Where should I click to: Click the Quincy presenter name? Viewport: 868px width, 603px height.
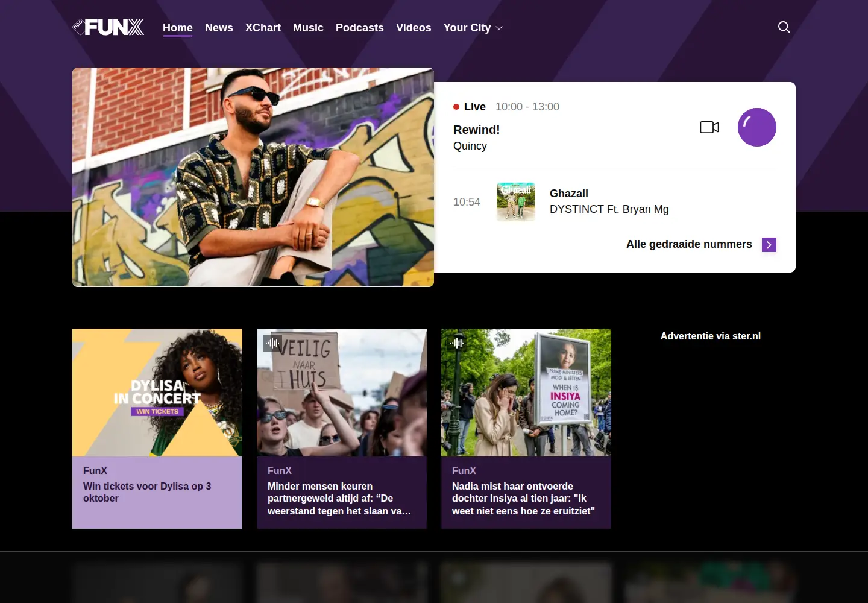470,146
